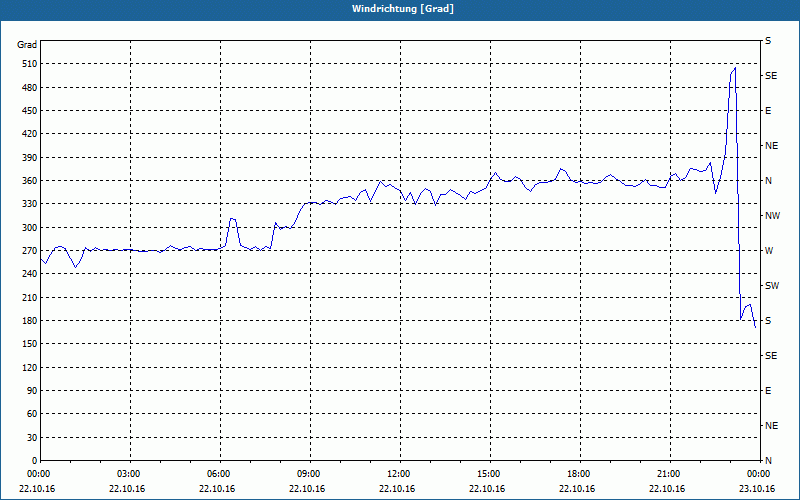Select the W compass label
Viewport: 800px width, 500px height.
769,251
